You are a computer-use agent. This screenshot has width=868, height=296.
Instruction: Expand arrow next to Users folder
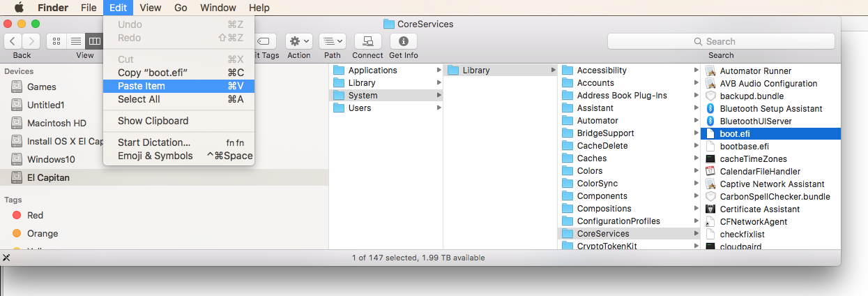[x=439, y=108]
